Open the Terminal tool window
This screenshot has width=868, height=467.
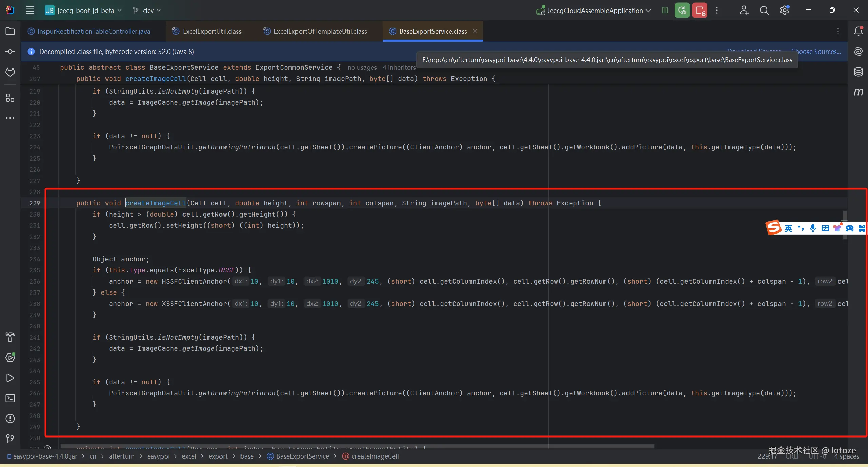click(10, 398)
